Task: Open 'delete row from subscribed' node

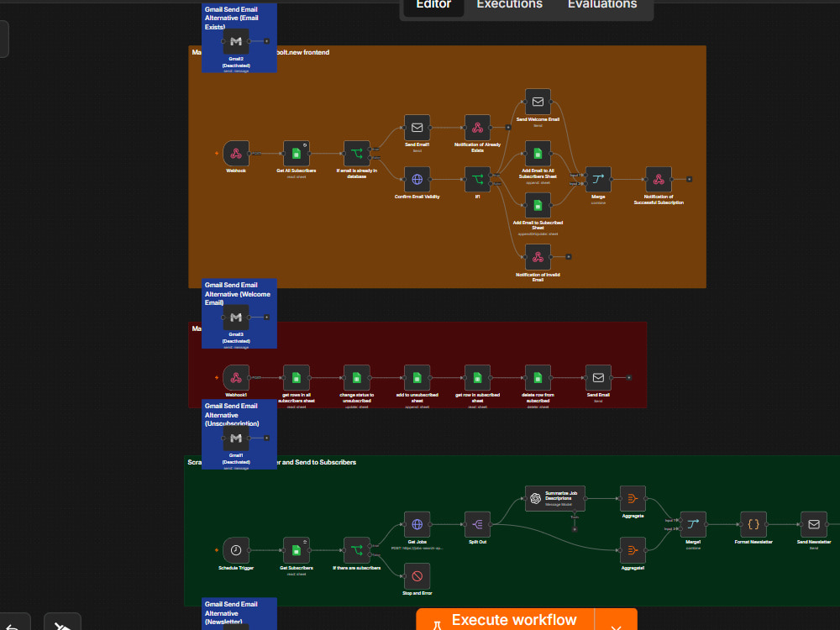Action: coord(538,378)
